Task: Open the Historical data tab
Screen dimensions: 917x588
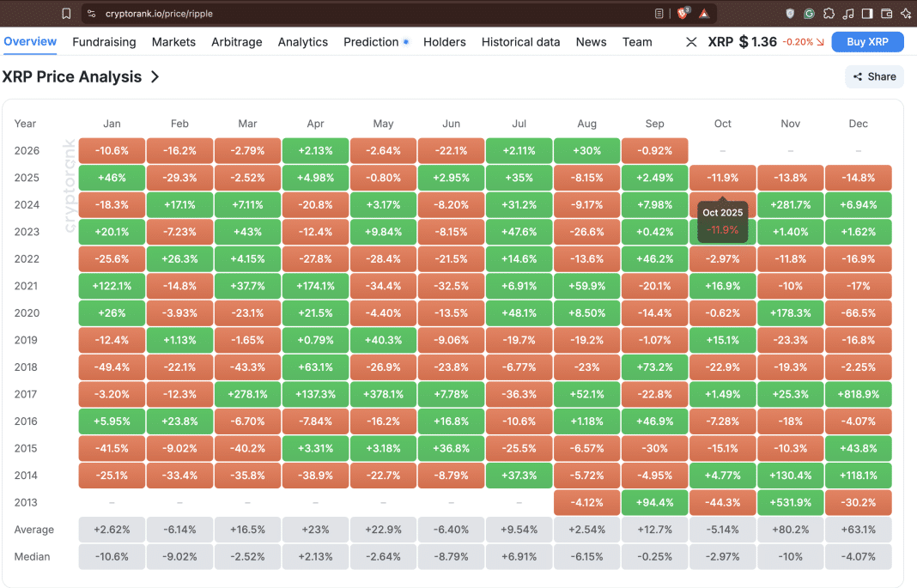Action: pos(520,42)
